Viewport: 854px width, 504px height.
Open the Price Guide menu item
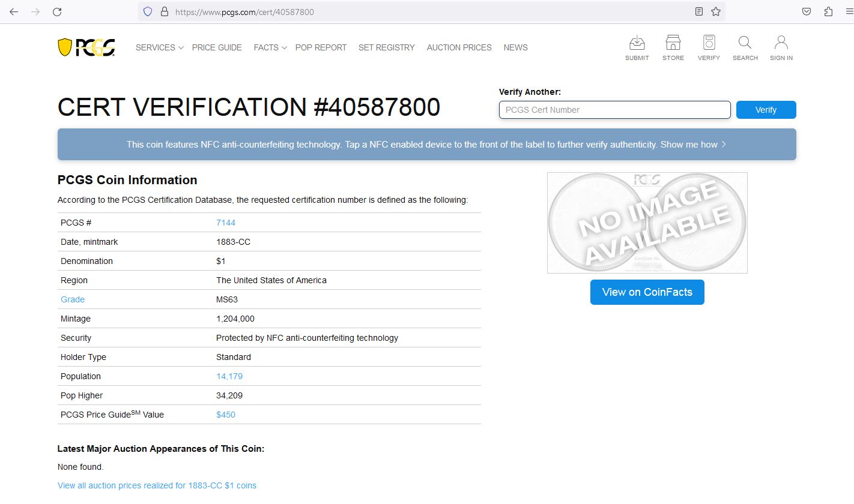click(x=217, y=47)
